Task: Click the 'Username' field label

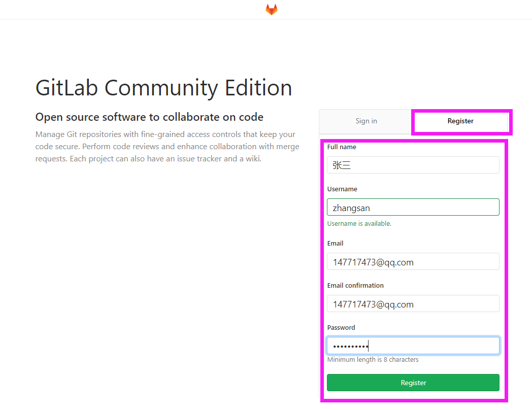Action: click(x=342, y=189)
